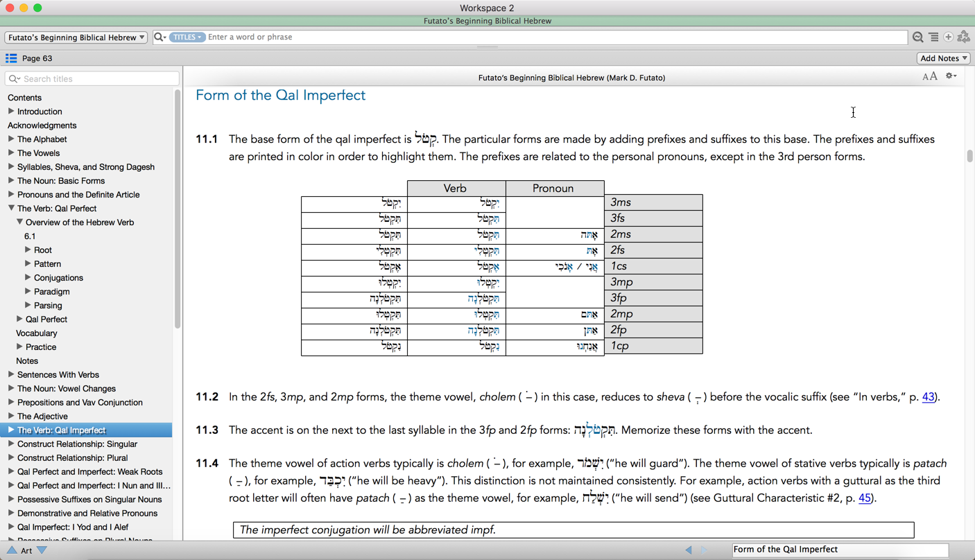
Task: Open Possessive Suffixes on Singular Nouns
Action: coord(89,500)
